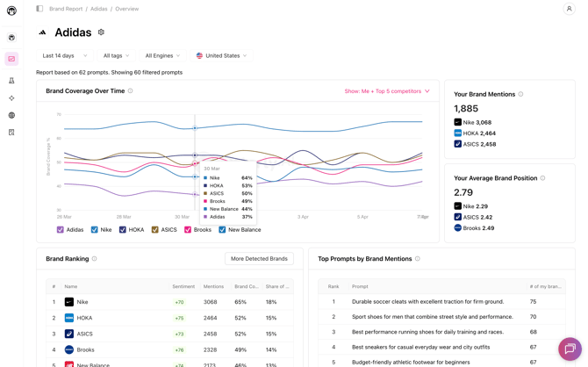Click info icon beside Your Brand Mentions

click(520, 94)
